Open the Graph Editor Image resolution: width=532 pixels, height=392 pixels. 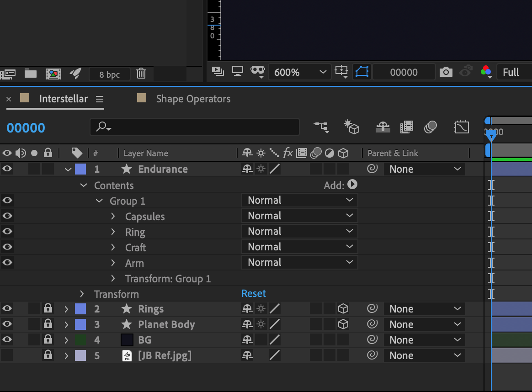(x=462, y=127)
